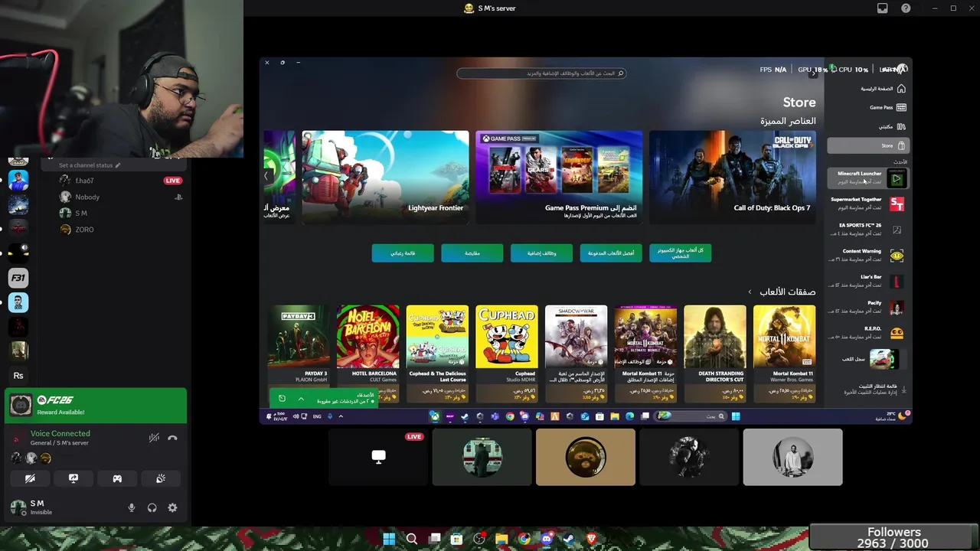Open PAYDAY 3 game tile
The image size is (980, 551).
tap(299, 353)
